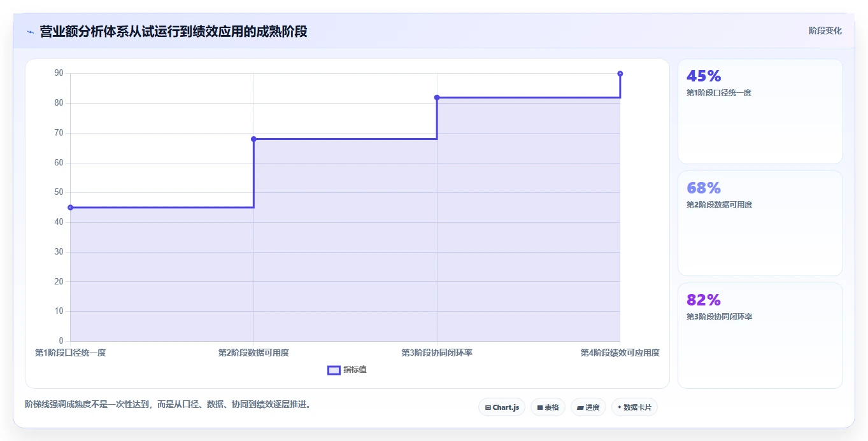Click the footnote text about 阶梯线
Screen dimensions: 868x441
coord(169,404)
